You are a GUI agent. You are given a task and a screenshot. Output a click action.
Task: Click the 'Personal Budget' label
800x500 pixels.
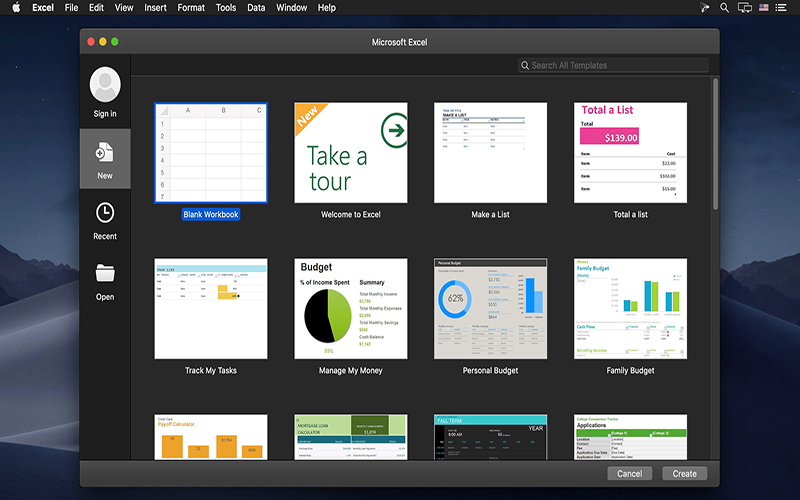490,370
